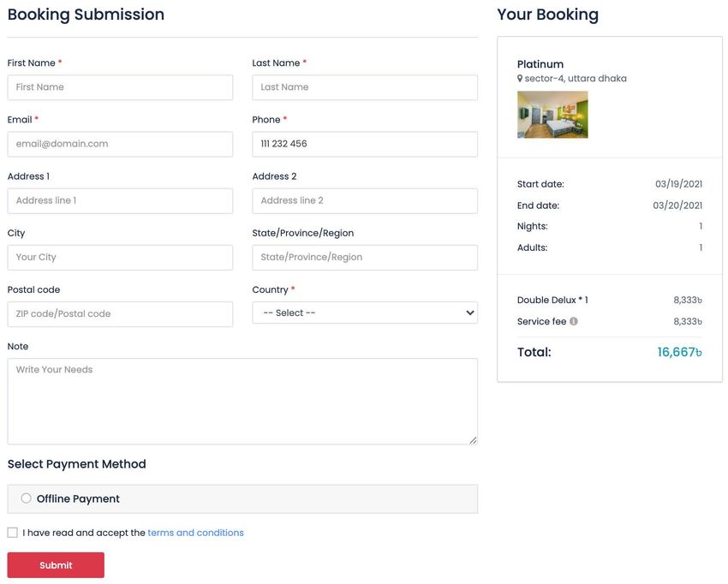This screenshot has width=728, height=584.
Task: Click inside the Note text area
Action: (242, 401)
